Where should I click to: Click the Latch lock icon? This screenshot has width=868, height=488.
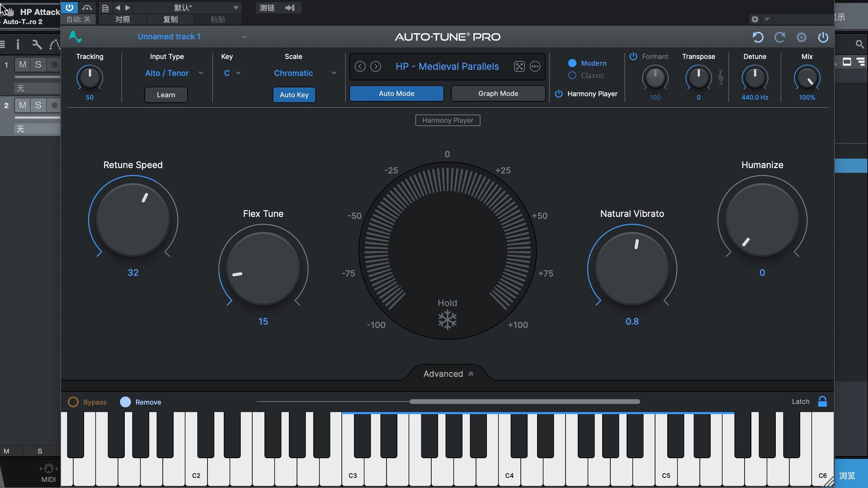coord(822,401)
